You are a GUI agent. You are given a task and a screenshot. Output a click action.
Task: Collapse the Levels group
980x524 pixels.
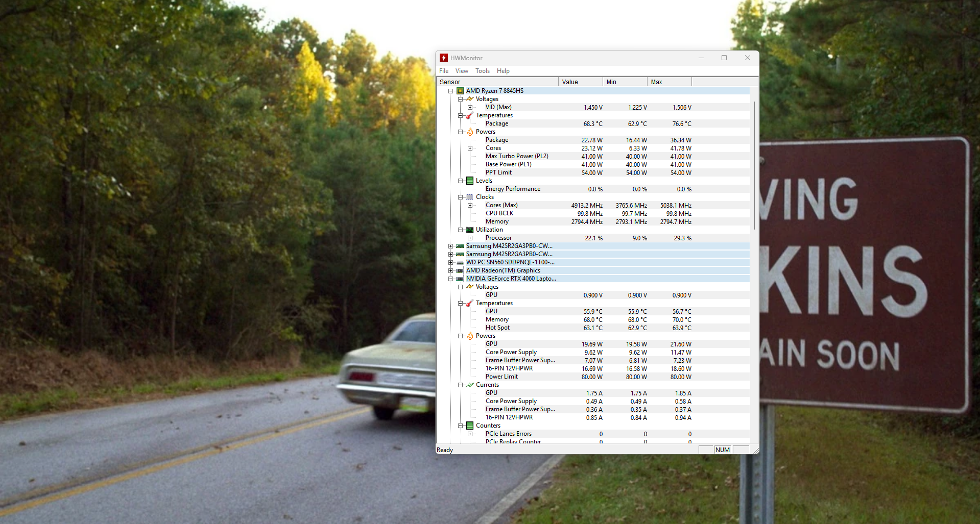point(460,181)
